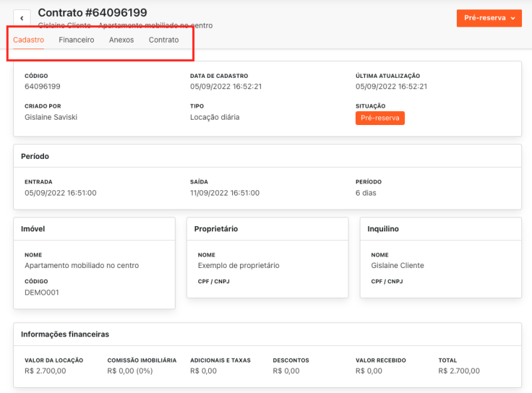Open the Apartamento mobiliado no centro property

[82, 265]
